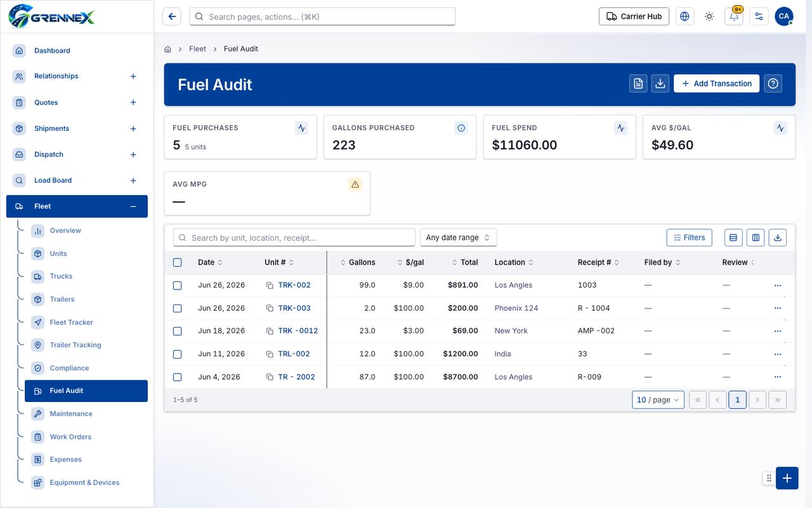The height and width of the screenshot is (508, 812).
Task: Toggle the light/dark theme sun icon
Action: [x=709, y=17]
